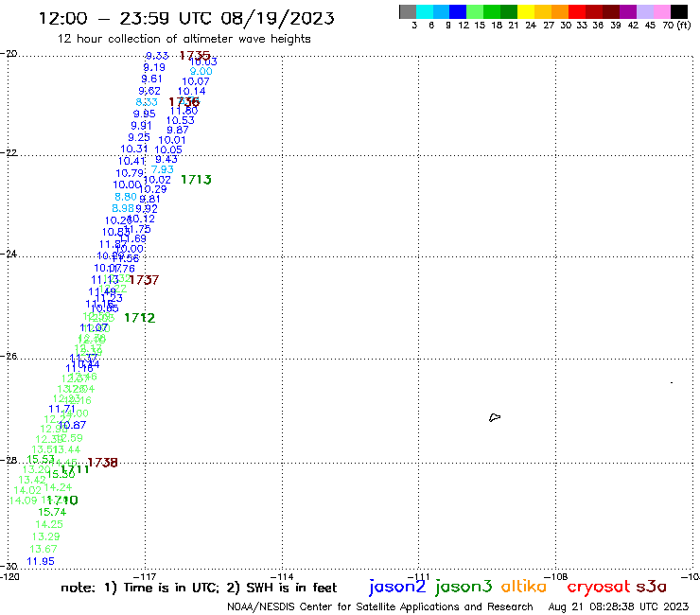Screen dimensions: 700x615
Task: Click the blue value 10.87
Action: 72,426
